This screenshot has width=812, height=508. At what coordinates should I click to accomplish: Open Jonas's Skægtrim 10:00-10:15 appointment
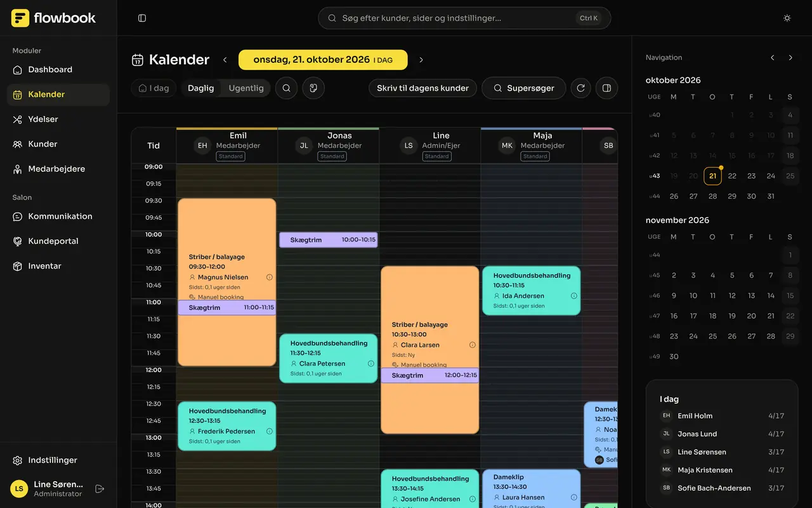pos(328,240)
